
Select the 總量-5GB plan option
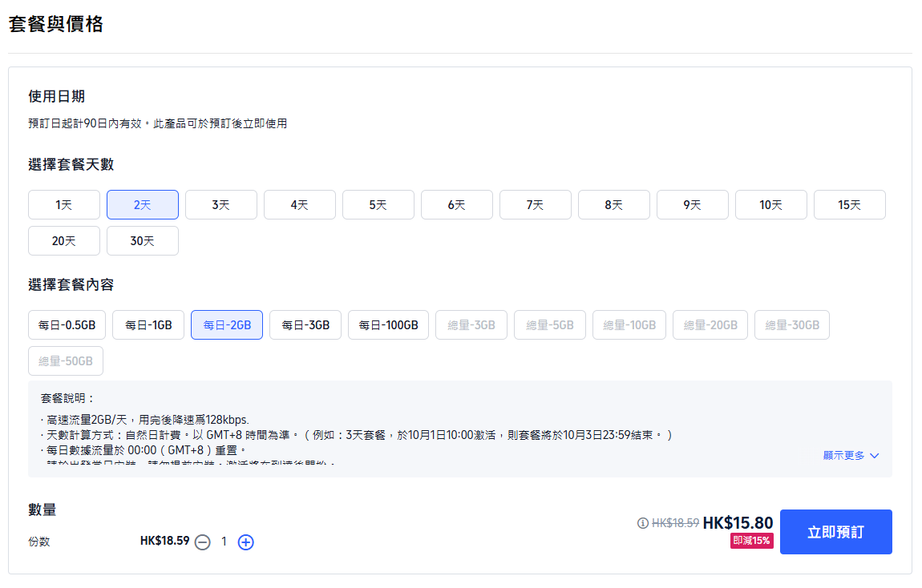(x=550, y=324)
